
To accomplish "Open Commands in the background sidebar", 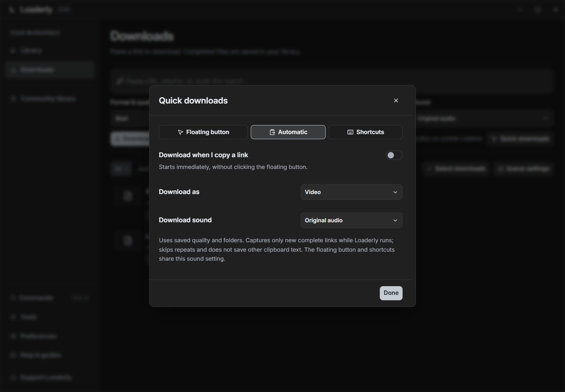I will (50, 298).
